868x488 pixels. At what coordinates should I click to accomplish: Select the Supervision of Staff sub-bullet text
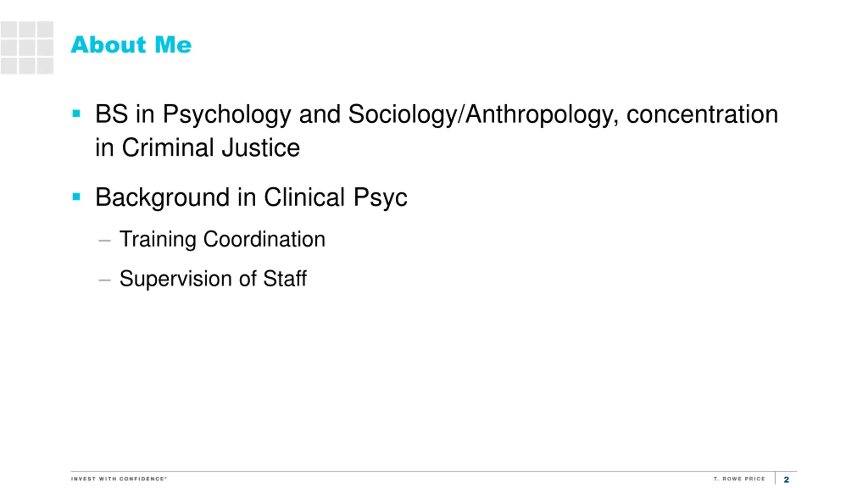(x=213, y=279)
